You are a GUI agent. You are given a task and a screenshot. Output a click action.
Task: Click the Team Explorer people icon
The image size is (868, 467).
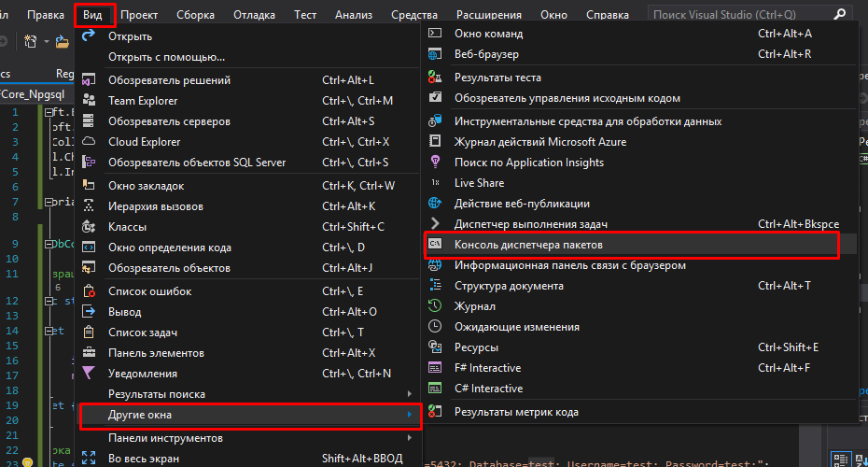[x=89, y=100]
